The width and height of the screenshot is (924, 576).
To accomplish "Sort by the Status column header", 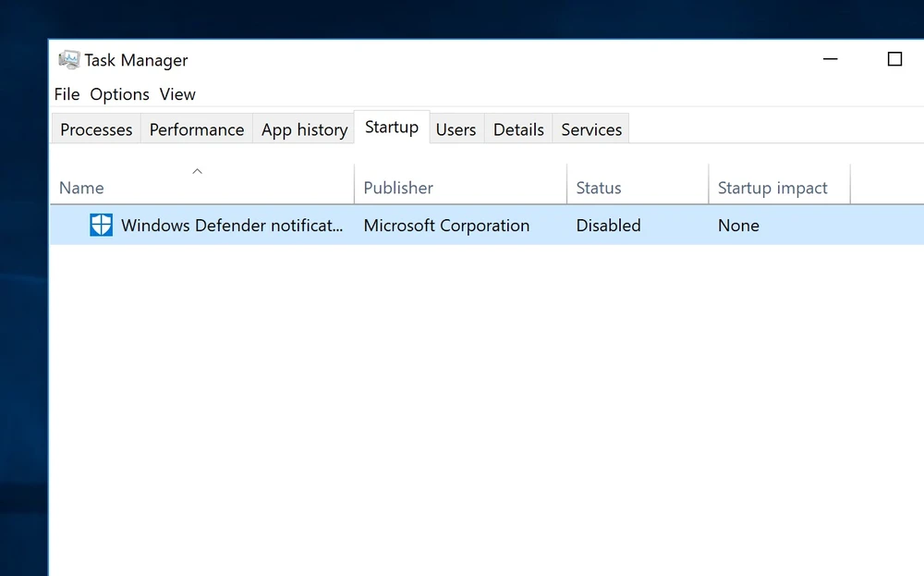I will [x=599, y=188].
